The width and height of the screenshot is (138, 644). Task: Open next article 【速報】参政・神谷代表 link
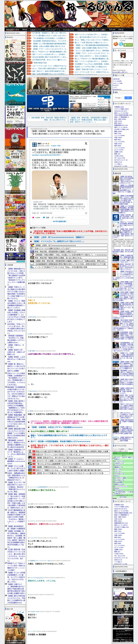(x=89, y=120)
